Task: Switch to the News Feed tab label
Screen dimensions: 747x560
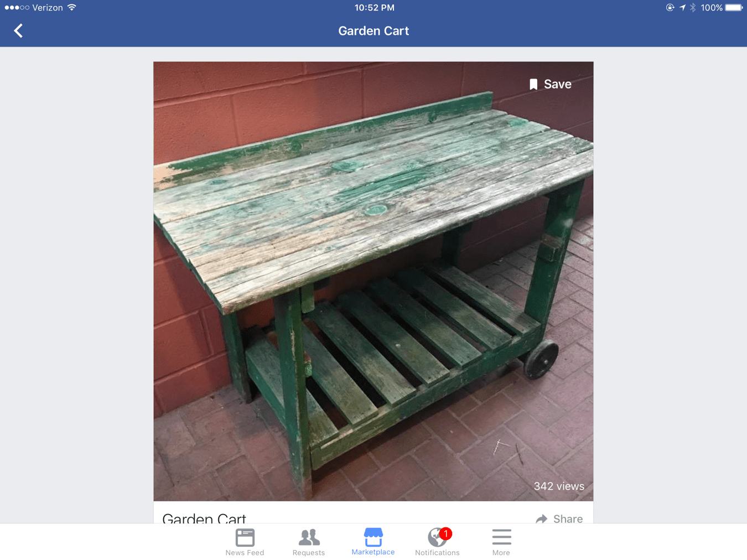Action: click(245, 553)
